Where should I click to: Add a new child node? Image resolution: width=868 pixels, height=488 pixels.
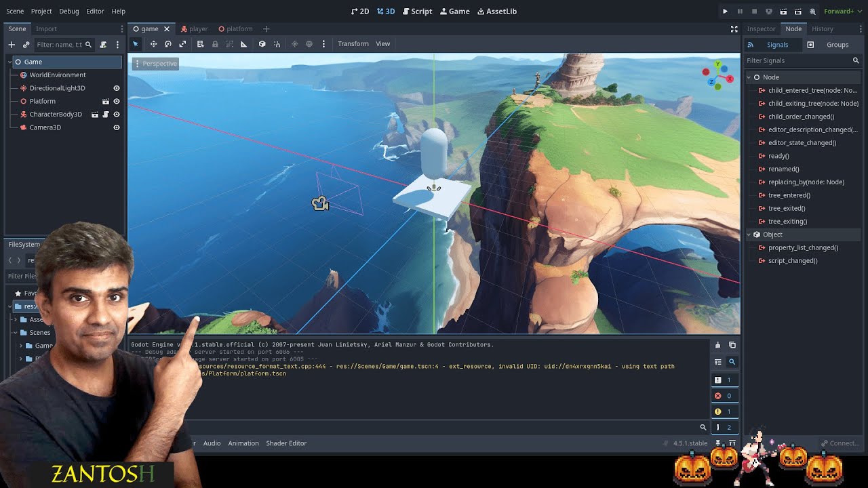tap(12, 45)
